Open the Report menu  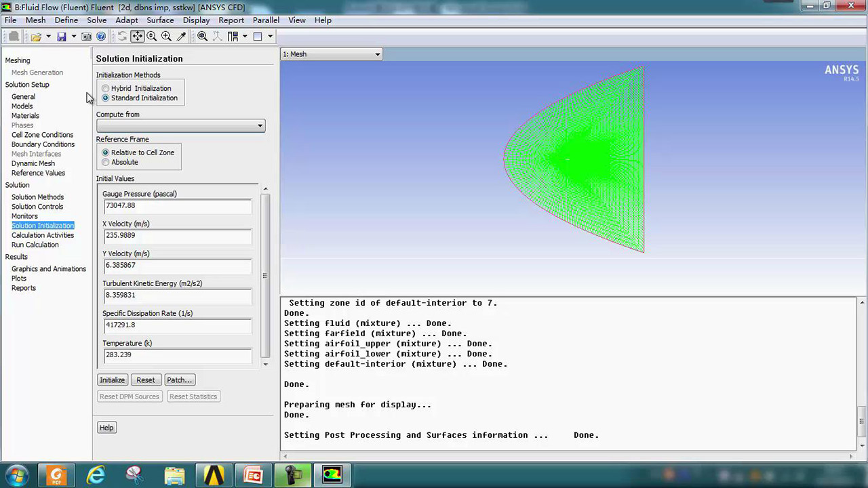pyautogui.click(x=231, y=20)
